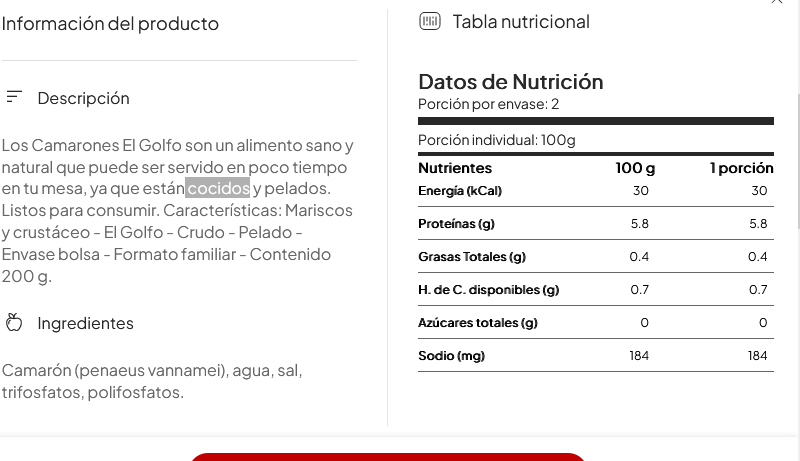Click the Tabla nutricional barcode icon
The width and height of the screenshot is (800, 461).
430,21
